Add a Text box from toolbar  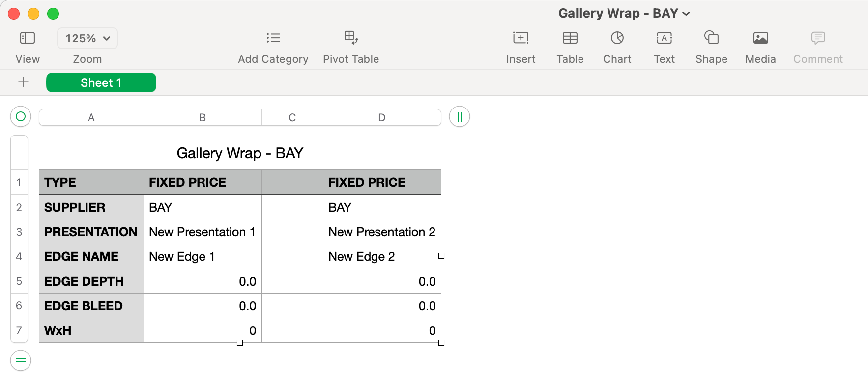(x=664, y=38)
